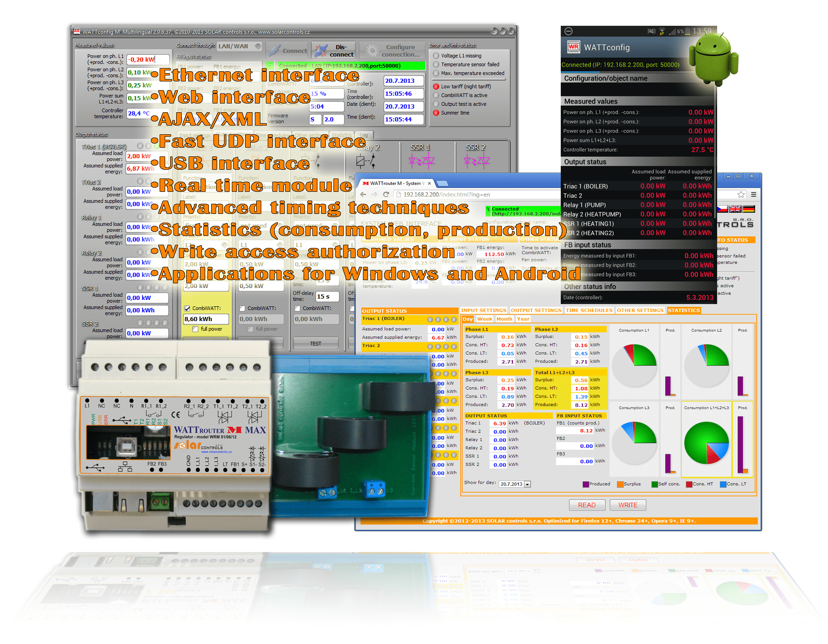This screenshot has height=644, width=828.
Task: Click the green Android robot mascot
Action: (x=714, y=58)
